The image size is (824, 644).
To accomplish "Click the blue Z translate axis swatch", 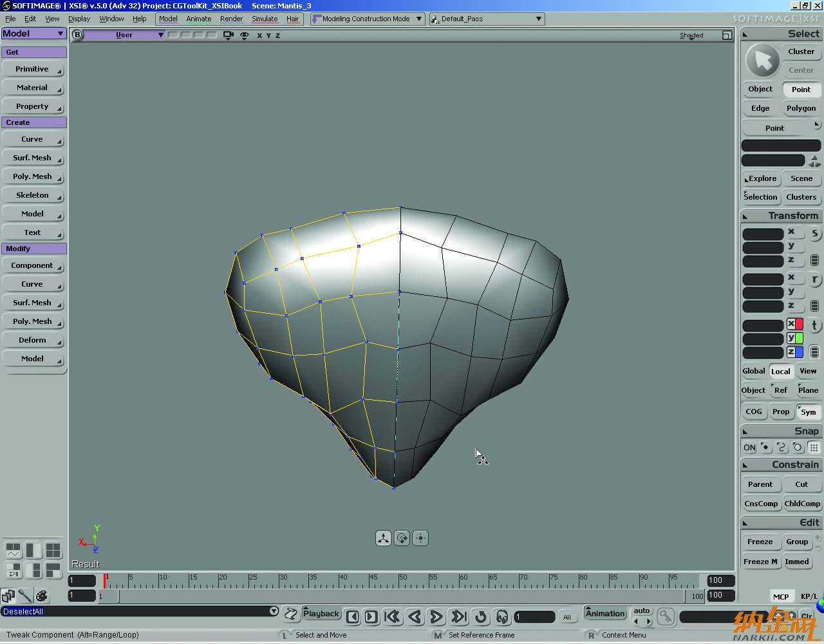I will (x=799, y=352).
